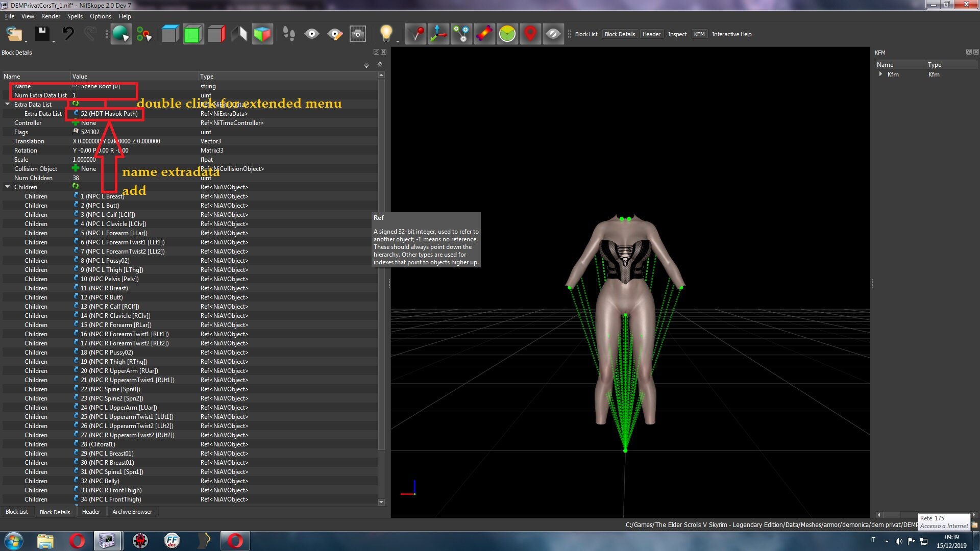The width and height of the screenshot is (980, 551).
Task: Toggle Block List in the top toolbar
Action: pos(586,34)
